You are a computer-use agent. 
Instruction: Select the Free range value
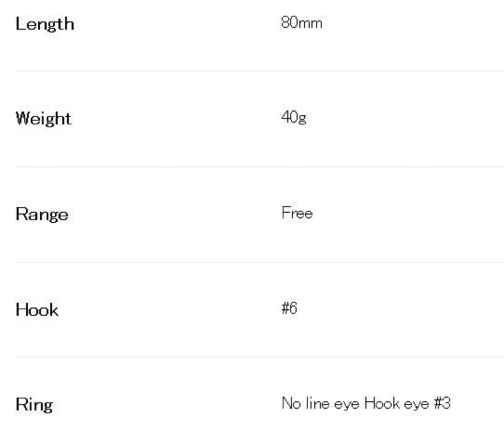297,213
